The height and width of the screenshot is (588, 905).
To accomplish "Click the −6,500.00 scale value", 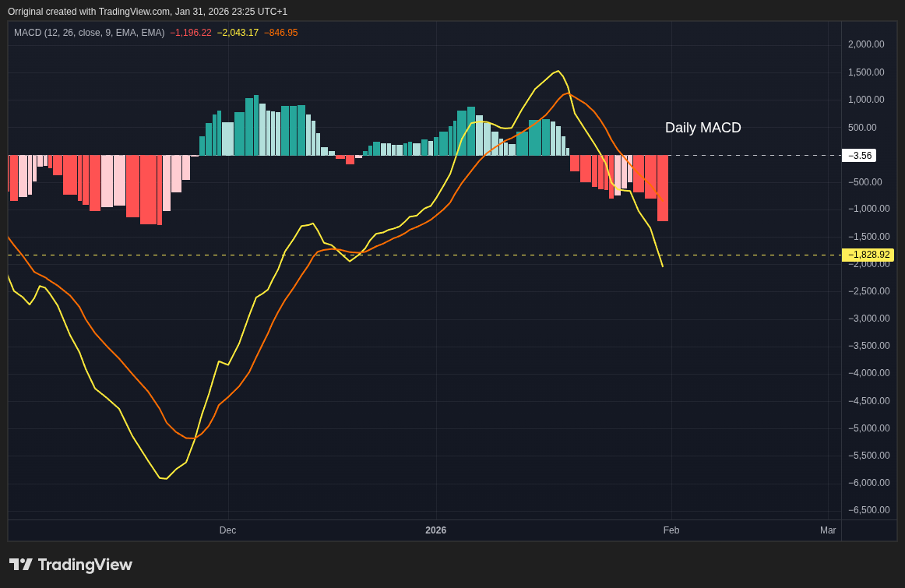I will point(868,510).
